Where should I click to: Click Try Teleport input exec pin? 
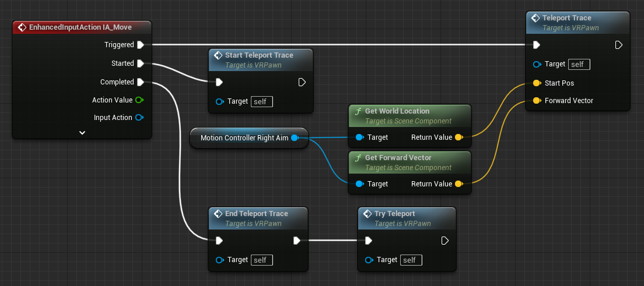369,241
